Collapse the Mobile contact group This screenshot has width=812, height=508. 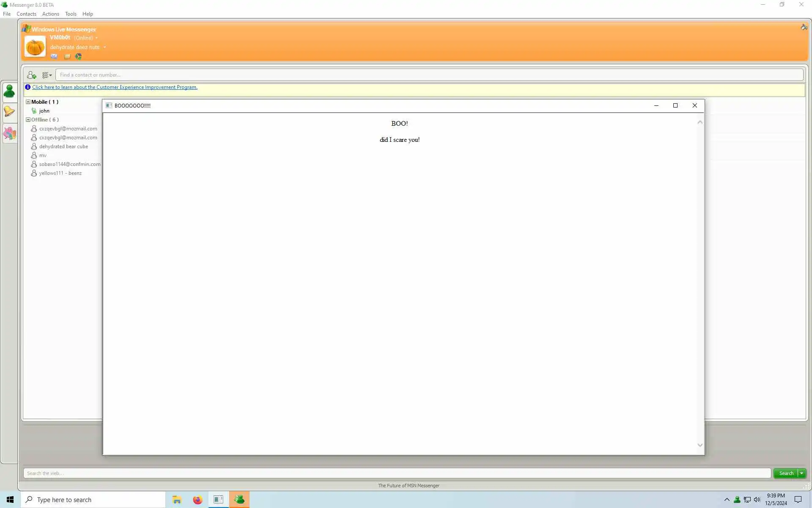coord(28,102)
